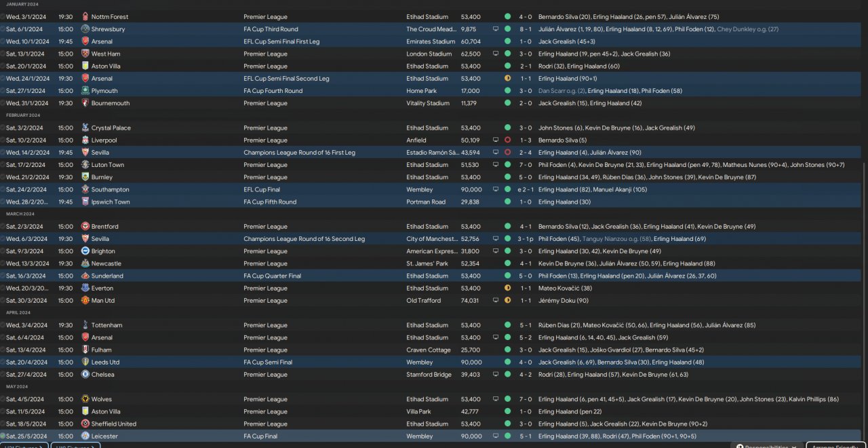Click the Chelsea club badge
868x448 pixels.
[85, 375]
